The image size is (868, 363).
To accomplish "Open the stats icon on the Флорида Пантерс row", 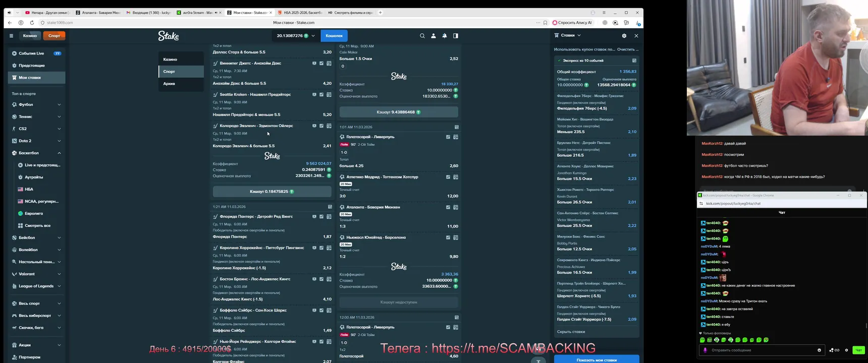I will 321,217.
